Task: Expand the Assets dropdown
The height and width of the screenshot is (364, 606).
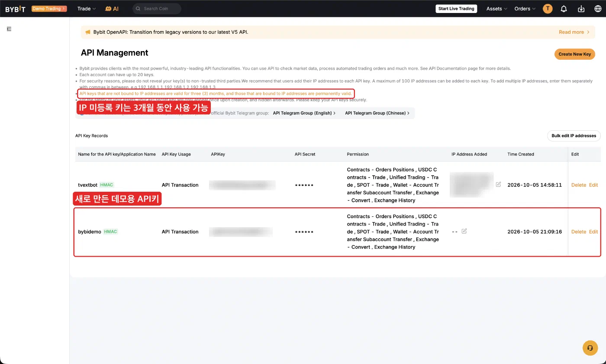Action: click(497, 9)
